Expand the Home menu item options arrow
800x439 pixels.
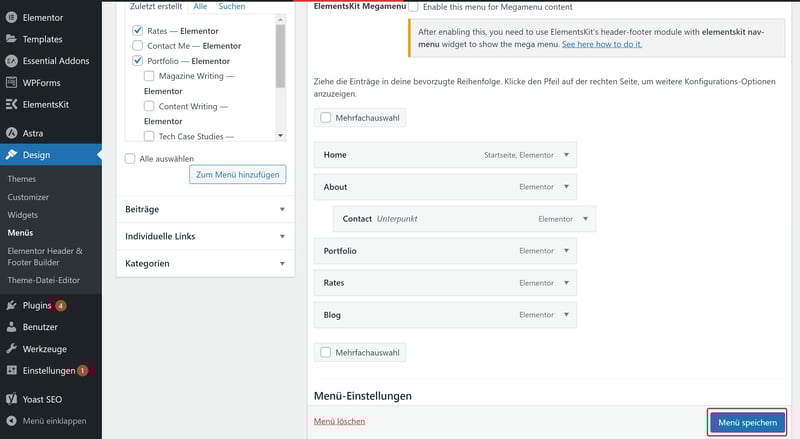(x=566, y=155)
